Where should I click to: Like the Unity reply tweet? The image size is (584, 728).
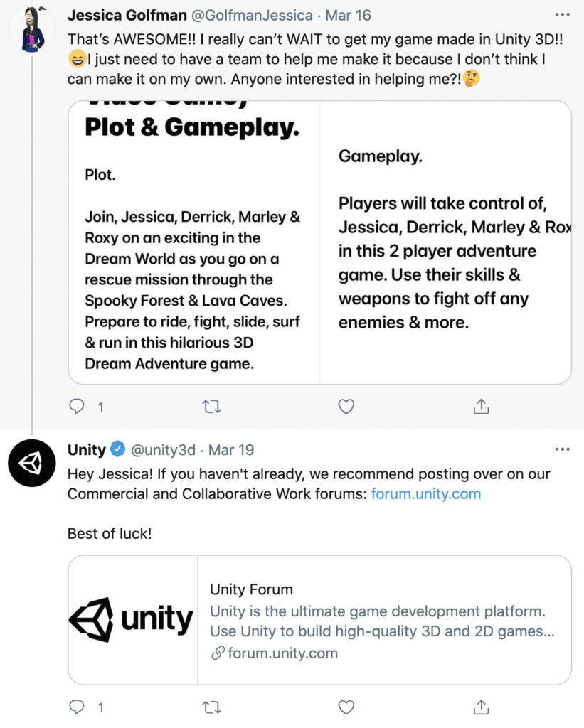[x=346, y=707]
